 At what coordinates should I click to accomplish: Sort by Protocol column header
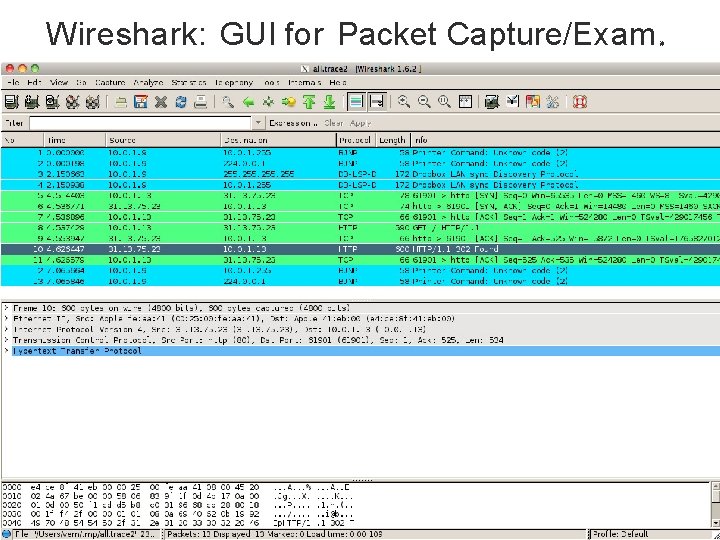click(x=356, y=140)
